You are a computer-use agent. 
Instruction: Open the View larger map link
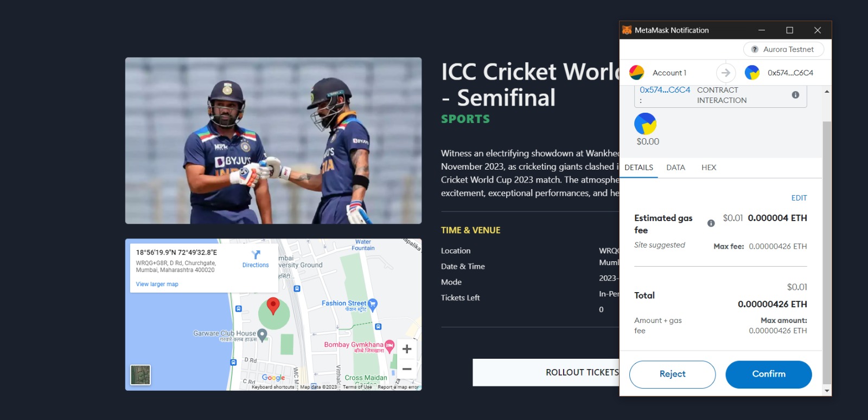[x=157, y=284]
